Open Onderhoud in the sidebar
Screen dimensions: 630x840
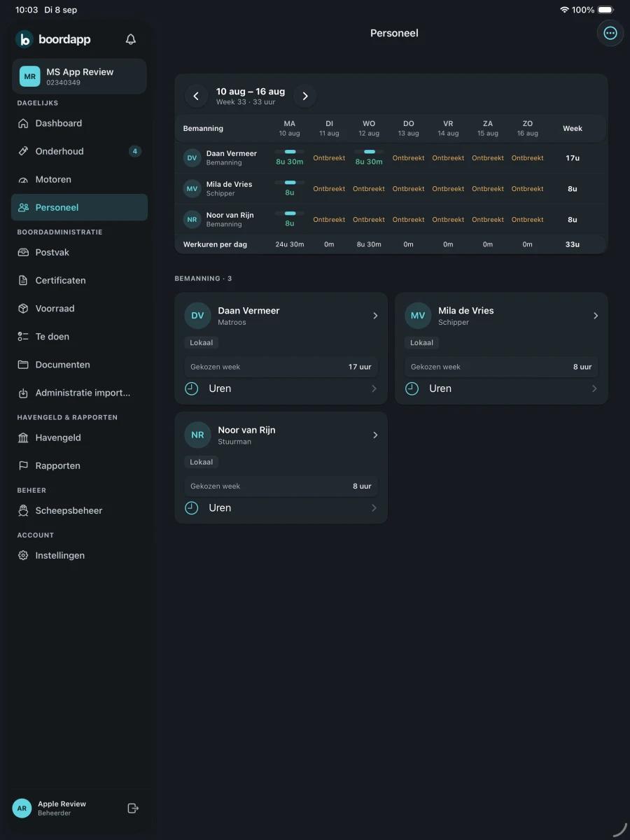point(79,151)
